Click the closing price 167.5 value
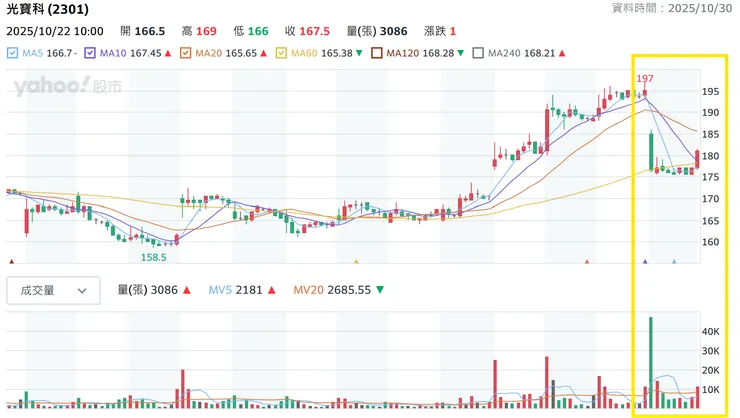Viewport: 740px width, 418px height. click(x=314, y=32)
